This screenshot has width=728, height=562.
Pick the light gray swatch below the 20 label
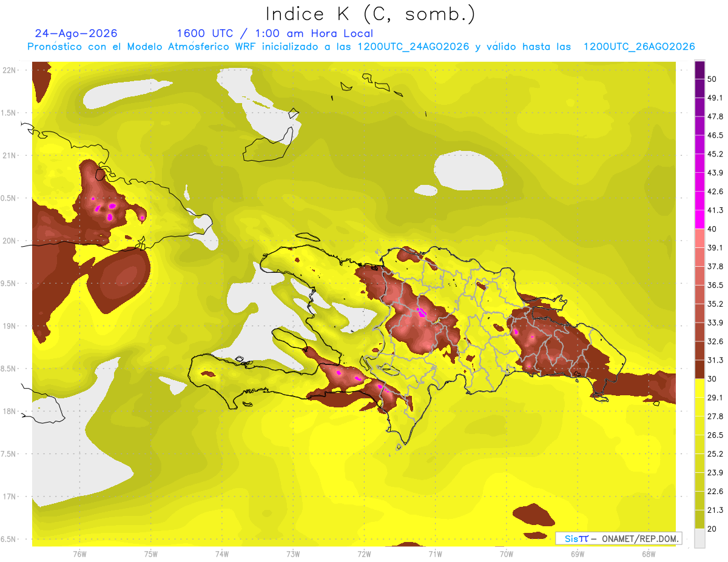[x=699, y=538]
